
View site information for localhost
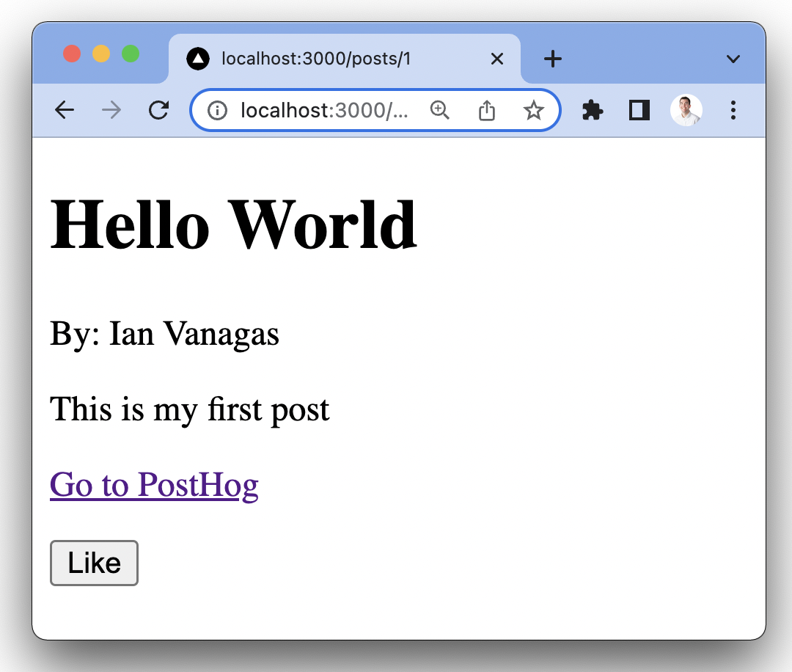[217, 110]
